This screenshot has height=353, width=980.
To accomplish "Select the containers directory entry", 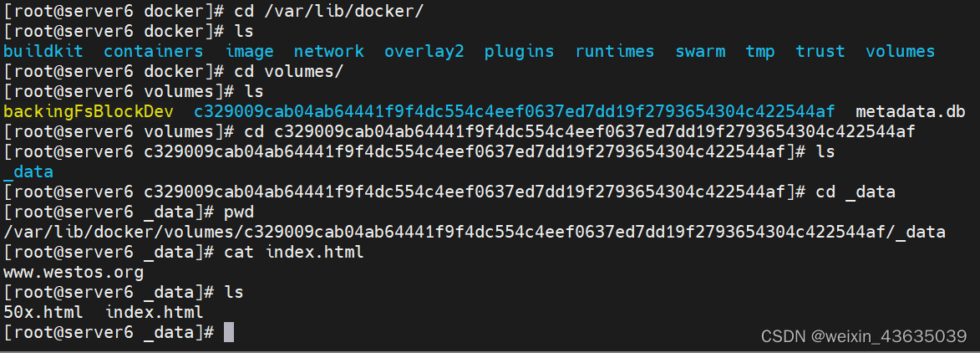I will coord(153,51).
